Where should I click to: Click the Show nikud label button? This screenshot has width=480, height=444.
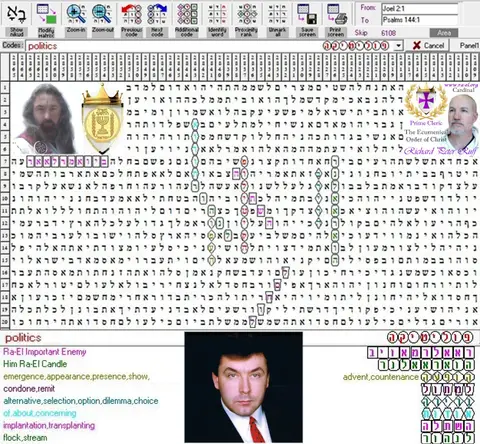[x=16, y=32]
